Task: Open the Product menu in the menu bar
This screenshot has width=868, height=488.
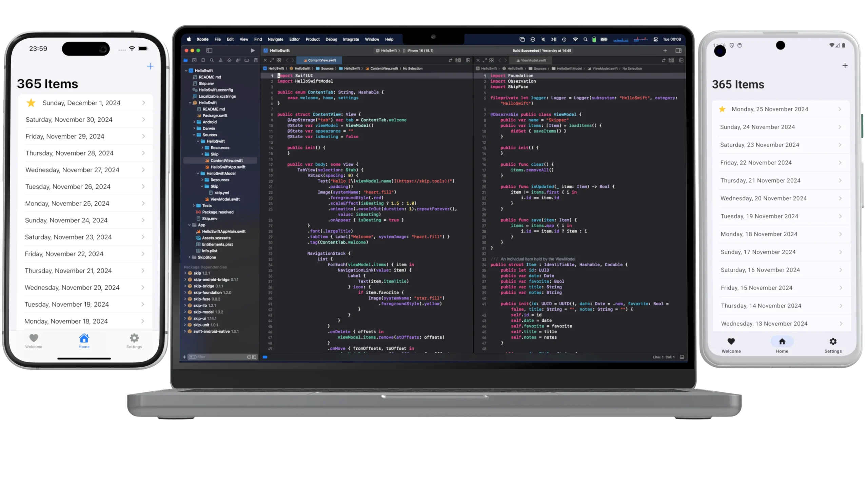Action: tap(312, 39)
